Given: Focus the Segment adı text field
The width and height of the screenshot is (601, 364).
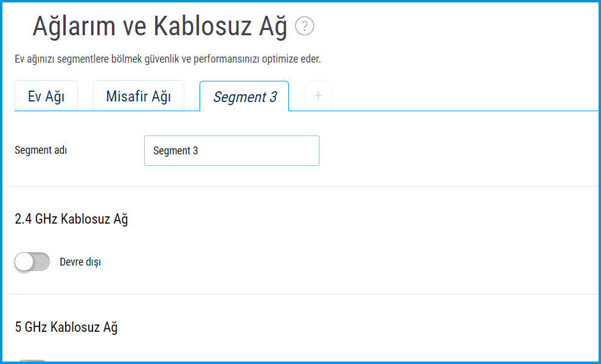Looking at the screenshot, I should (231, 151).
